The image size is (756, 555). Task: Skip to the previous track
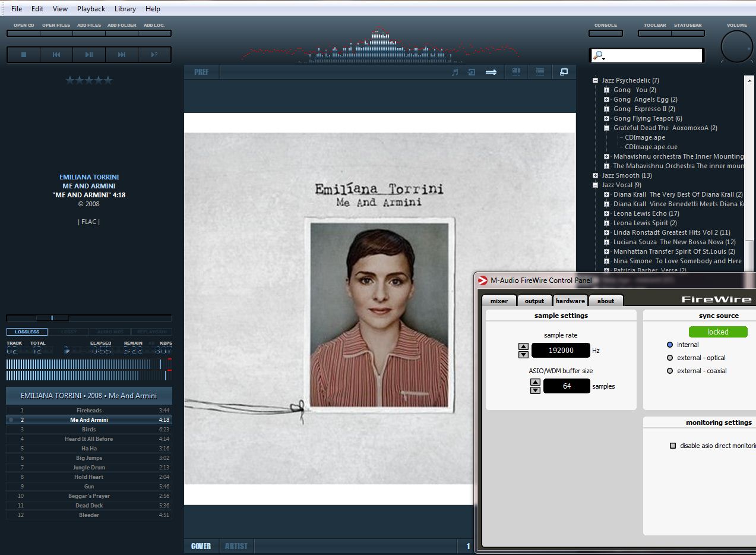tap(56, 55)
